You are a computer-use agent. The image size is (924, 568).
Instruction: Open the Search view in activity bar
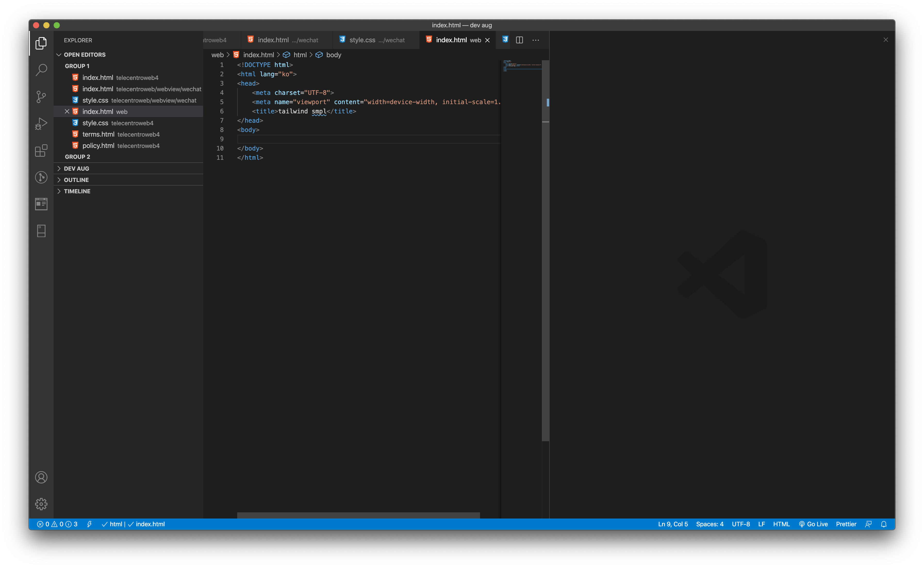pos(41,70)
